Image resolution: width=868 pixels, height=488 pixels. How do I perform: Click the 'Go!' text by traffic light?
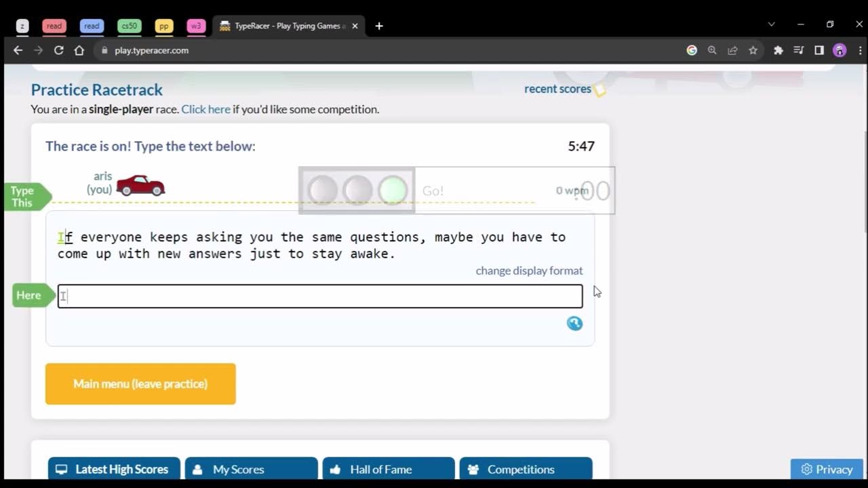click(x=433, y=190)
